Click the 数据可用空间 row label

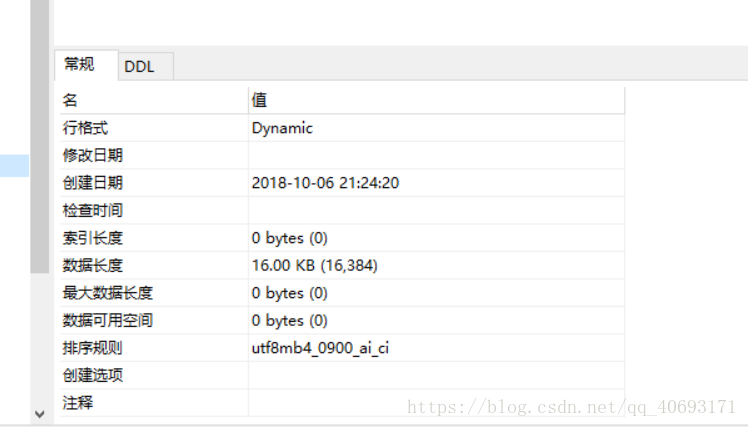coord(107,320)
